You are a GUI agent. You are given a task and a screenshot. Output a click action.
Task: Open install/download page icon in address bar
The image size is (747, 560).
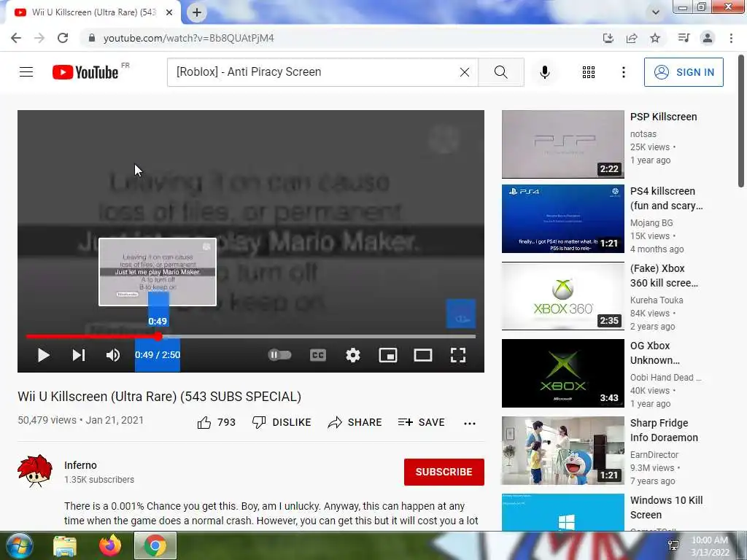pyautogui.click(x=608, y=38)
